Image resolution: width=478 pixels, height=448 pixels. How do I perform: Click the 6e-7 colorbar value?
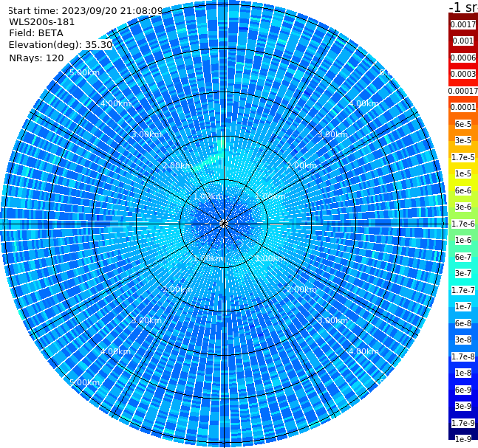click(x=463, y=257)
